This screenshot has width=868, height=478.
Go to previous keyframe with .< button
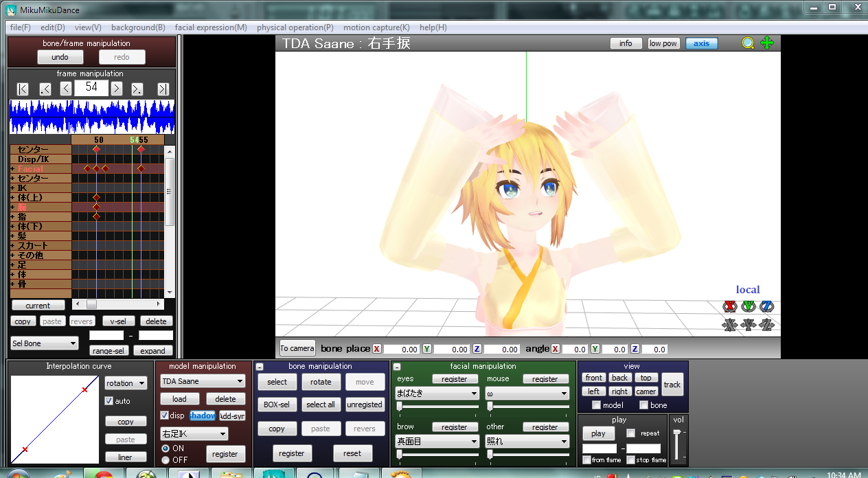point(45,89)
